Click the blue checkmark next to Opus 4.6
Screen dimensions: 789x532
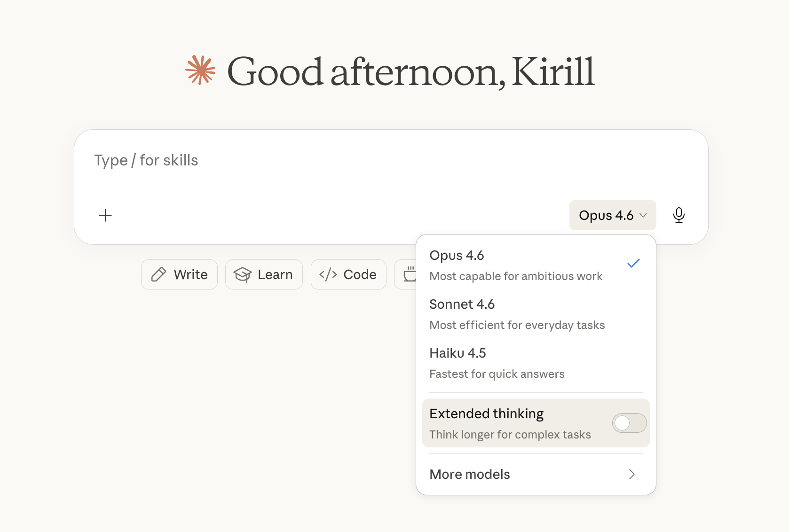point(633,264)
